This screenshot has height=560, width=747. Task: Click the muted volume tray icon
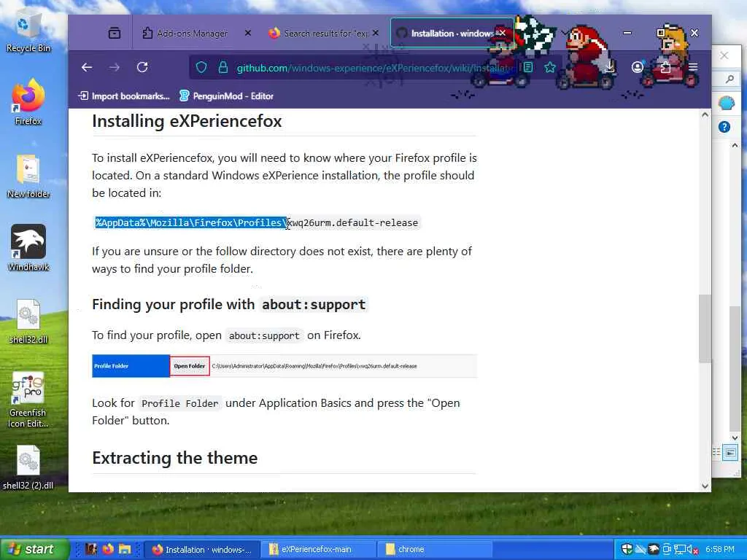pyautogui.click(x=693, y=550)
